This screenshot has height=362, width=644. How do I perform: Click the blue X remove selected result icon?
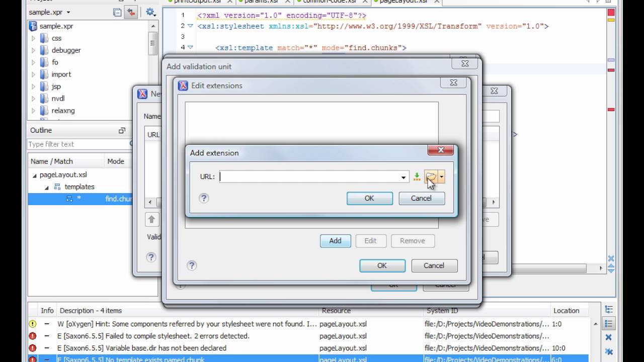point(609,337)
